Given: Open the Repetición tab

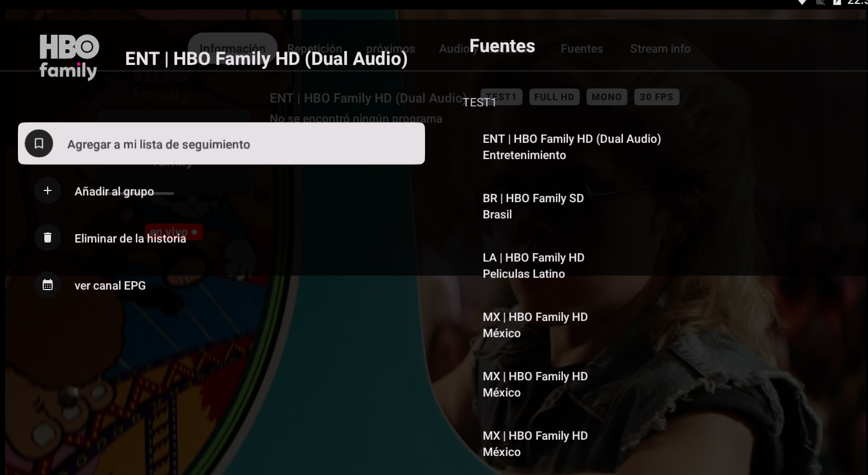Looking at the screenshot, I should point(315,49).
